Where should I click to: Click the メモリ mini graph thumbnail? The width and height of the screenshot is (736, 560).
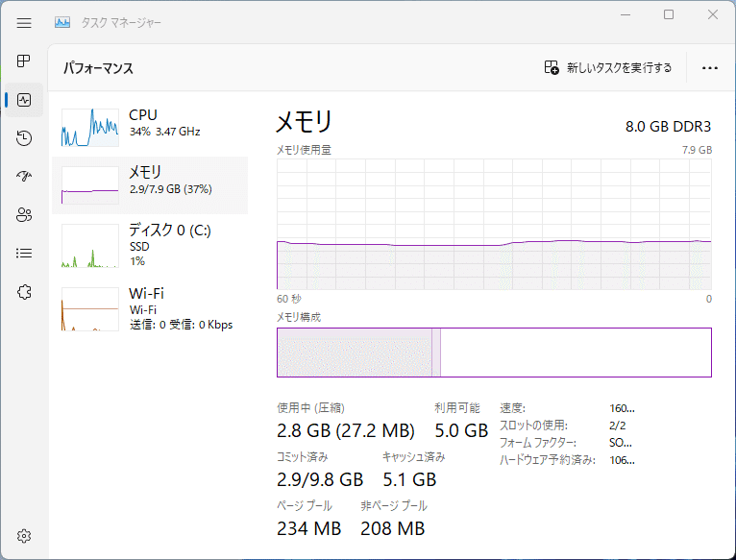tap(89, 185)
